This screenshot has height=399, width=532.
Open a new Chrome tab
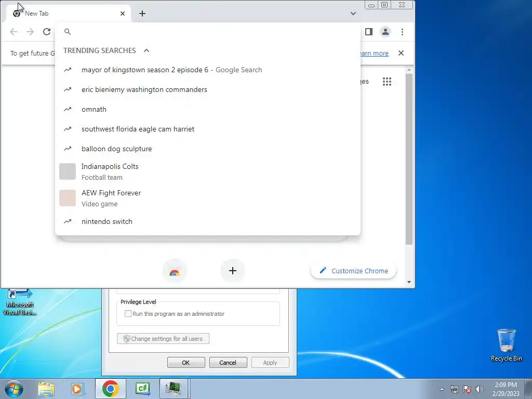142,14
